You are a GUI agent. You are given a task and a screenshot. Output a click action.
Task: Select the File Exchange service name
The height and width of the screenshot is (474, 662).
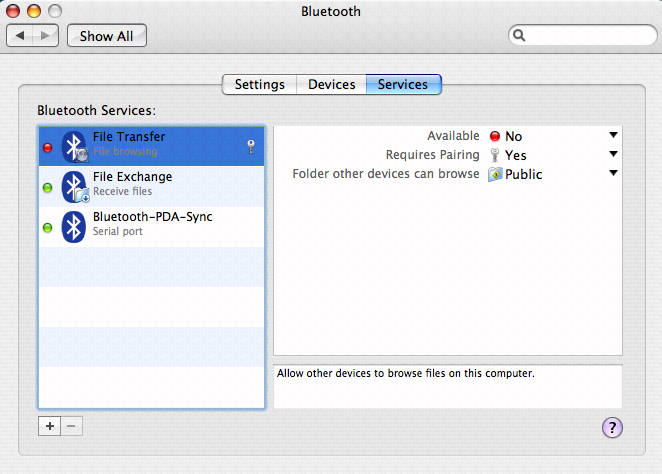132,177
